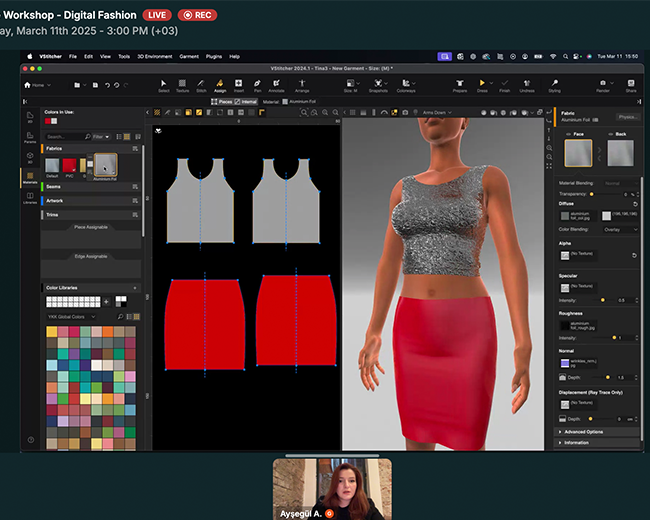This screenshot has width=650, height=520.
Task: Open the Libraries sidebar panel
Action: (30, 198)
